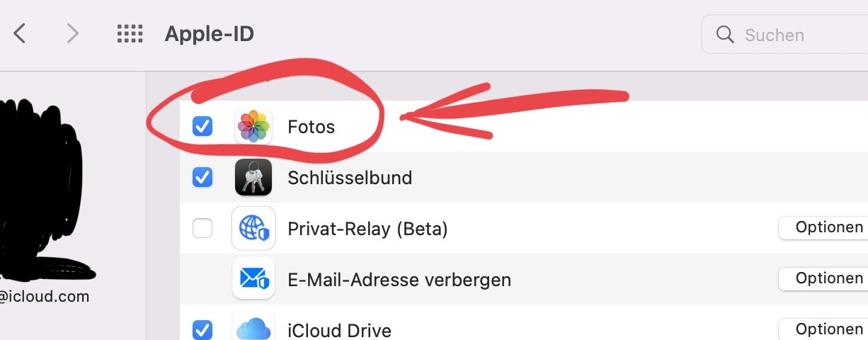Uncheck the Fotos checkbox

pos(202,127)
